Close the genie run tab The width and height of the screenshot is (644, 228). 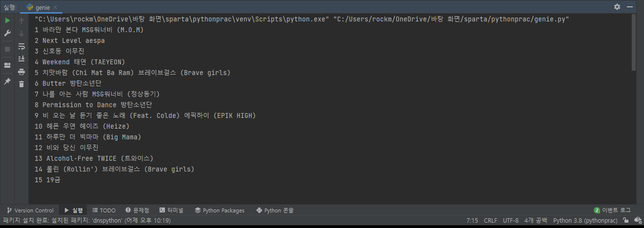pyautogui.click(x=54, y=8)
